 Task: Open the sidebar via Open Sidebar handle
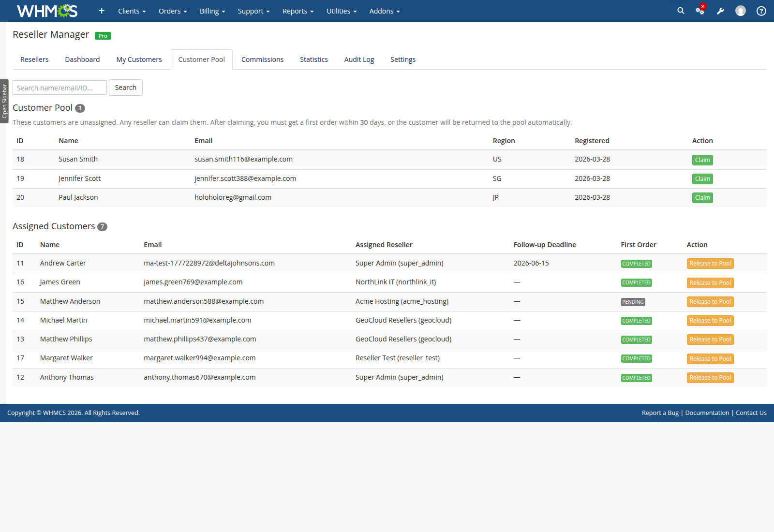[4, 101]
